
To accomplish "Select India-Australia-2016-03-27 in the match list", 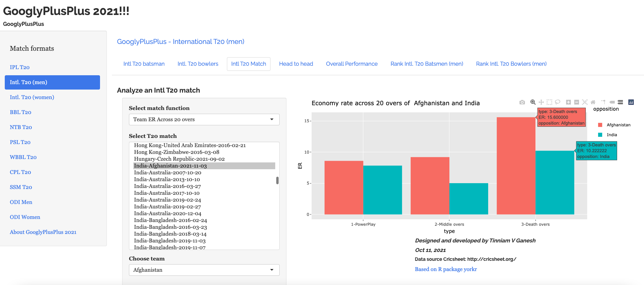I will [167, 186].
